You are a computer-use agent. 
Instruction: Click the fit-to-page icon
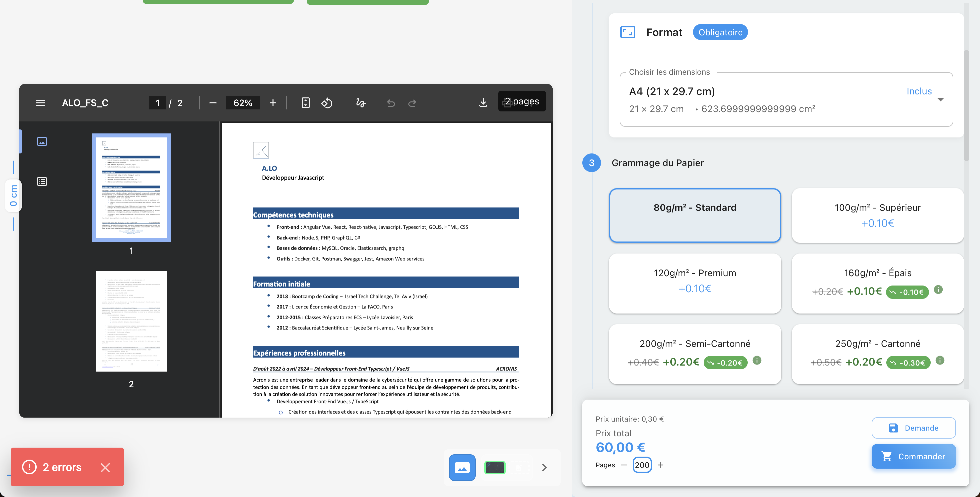[x=305, y=103]
